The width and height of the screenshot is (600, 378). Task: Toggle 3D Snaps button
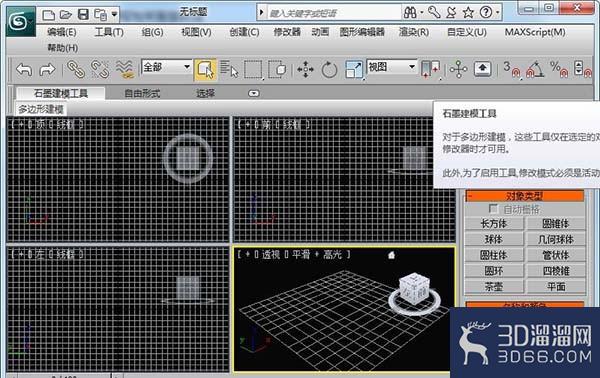(x=512, y=70)
